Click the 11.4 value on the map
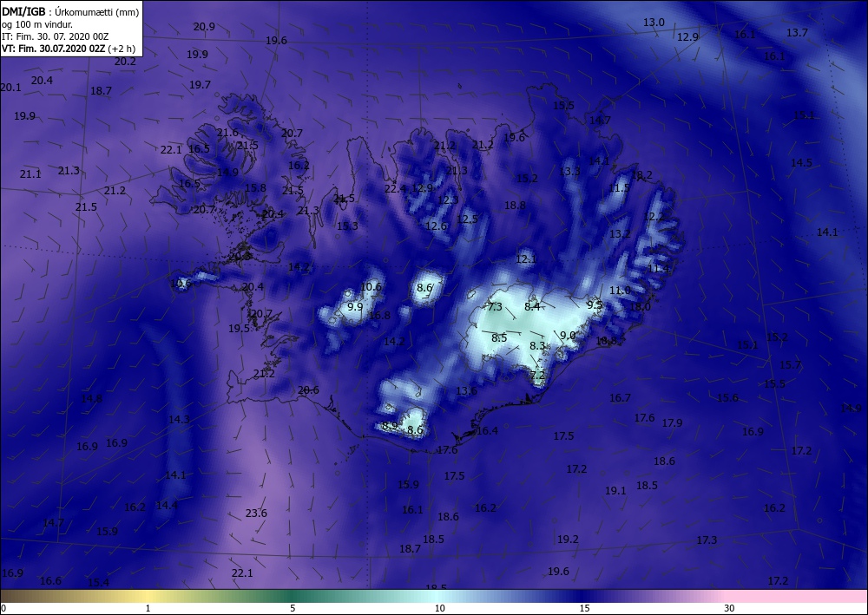The image size is (868, 615). coord(658,269)
